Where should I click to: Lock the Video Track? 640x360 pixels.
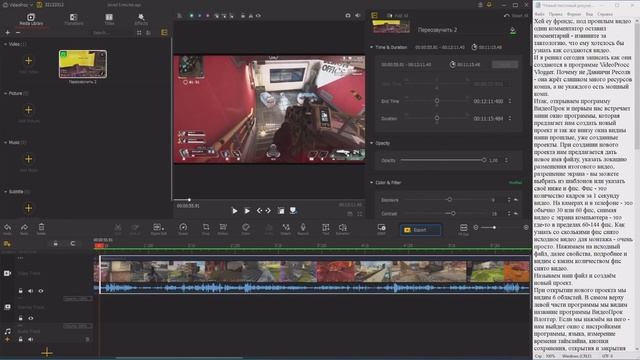(x=20, y=291)
